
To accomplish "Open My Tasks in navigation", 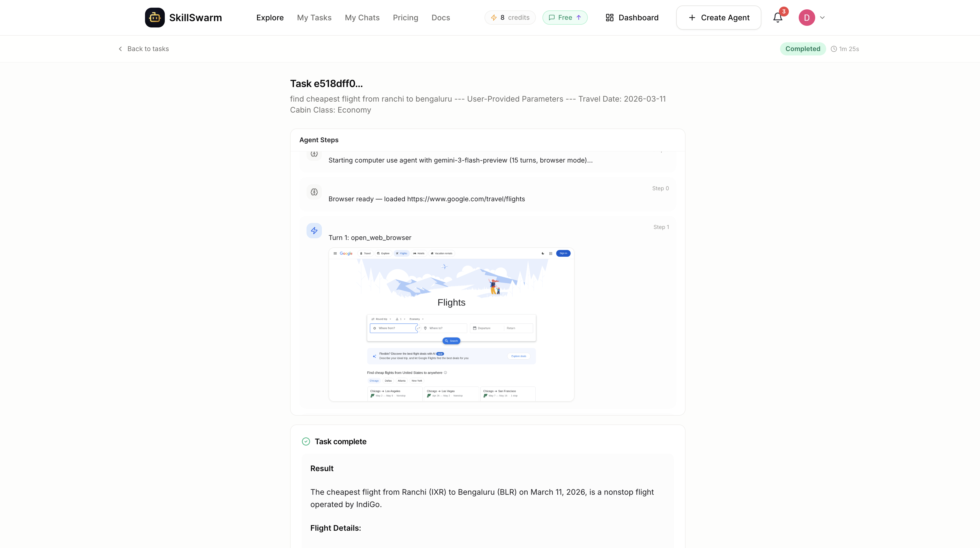I will [314, 18].
